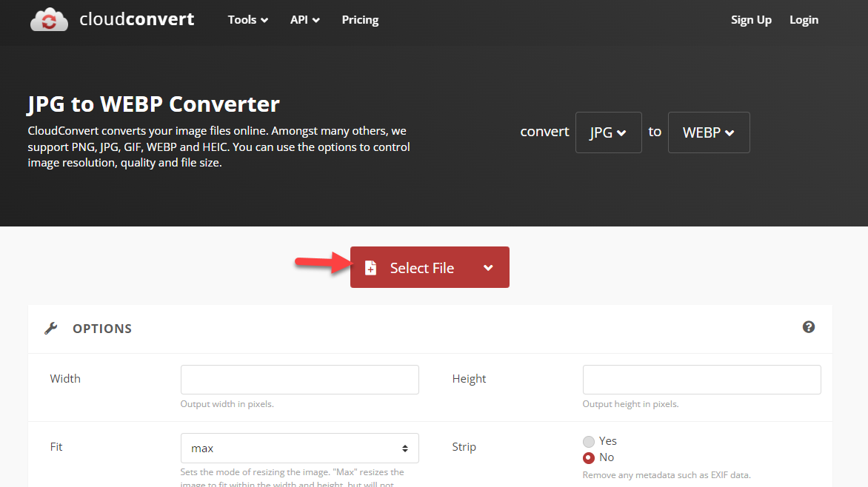Click the Login link
The image size is (868, 487).
pyautogui.click(x=804, y=20)
